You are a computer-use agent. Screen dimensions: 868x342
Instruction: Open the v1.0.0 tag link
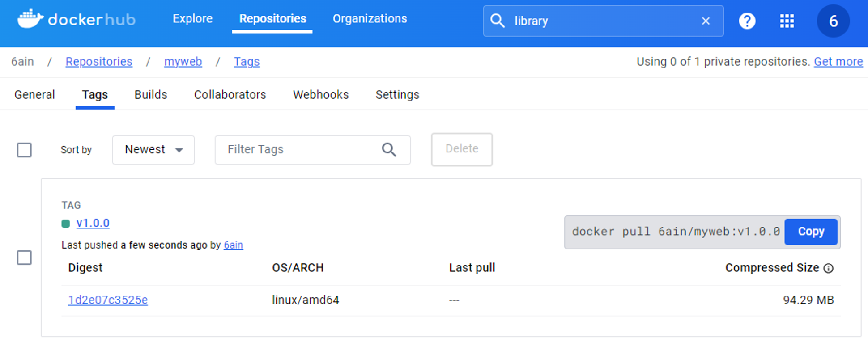[93, 223]
